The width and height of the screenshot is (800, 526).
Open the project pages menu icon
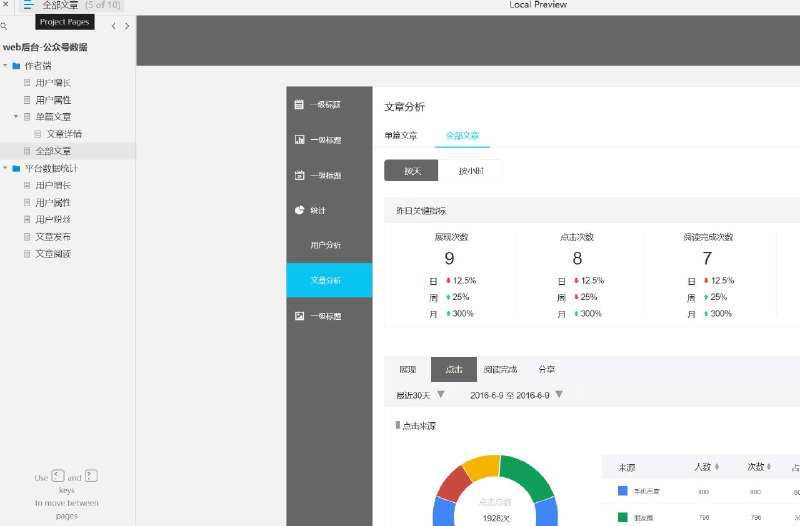tap(28, 5)
